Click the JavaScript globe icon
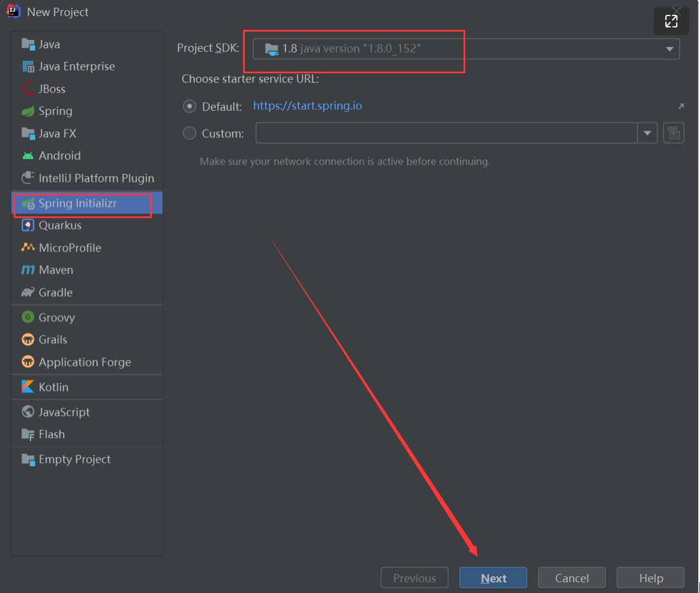Screen dimensions: 700x593 coord(28,412)
